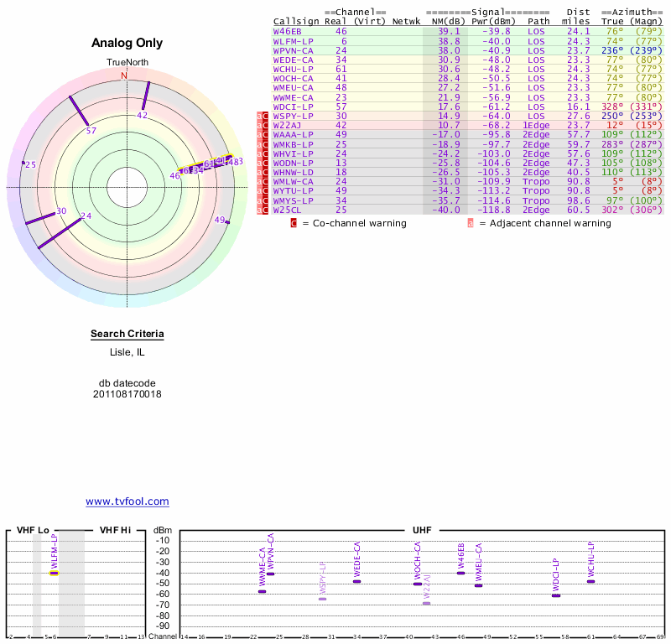Click the adjacent-channel 'a' icon beside WSPY-LP
This screenshot has width=671, height=644.
pos(259,115)
